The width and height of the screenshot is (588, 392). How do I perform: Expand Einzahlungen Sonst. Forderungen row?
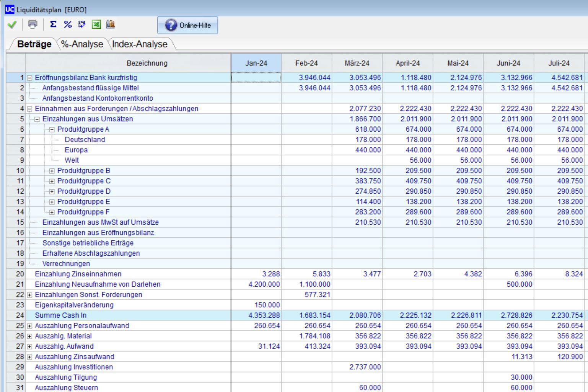(x=29, y=295)
